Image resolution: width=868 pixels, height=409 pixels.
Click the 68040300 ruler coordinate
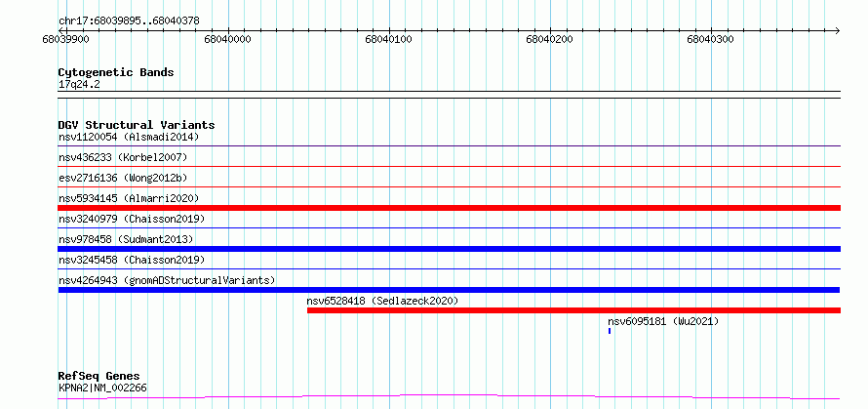tap(711, 39)
